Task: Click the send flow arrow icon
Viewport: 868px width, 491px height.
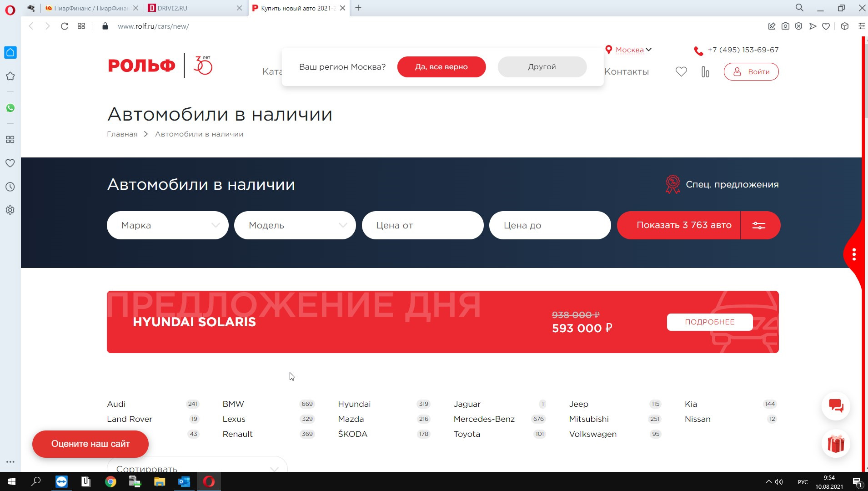Action: pos(813,26)
